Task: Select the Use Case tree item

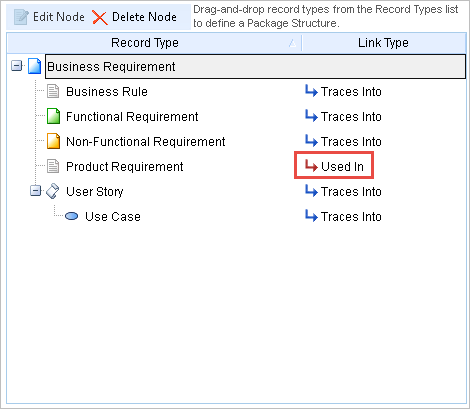Action: tap(113, 217)
